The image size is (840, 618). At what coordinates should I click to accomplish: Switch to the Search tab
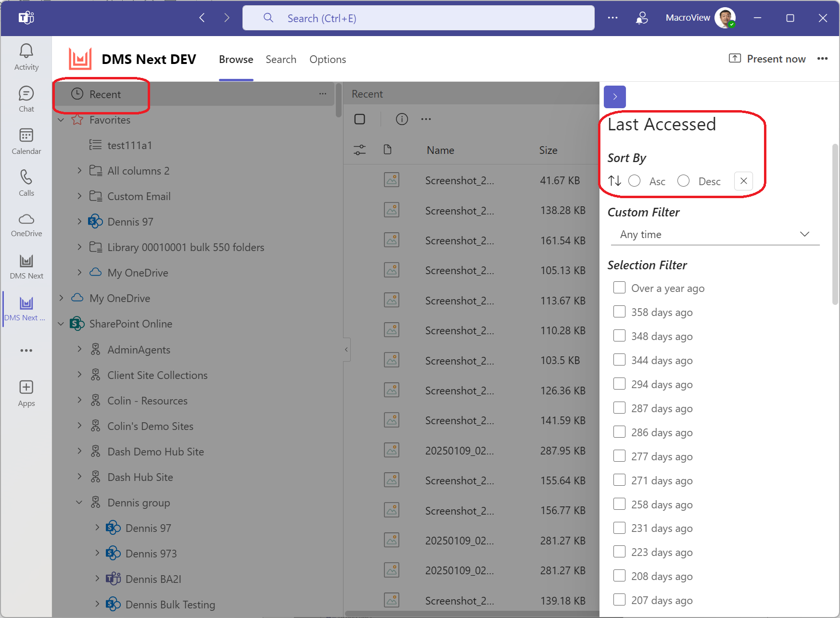pos(281,59)
